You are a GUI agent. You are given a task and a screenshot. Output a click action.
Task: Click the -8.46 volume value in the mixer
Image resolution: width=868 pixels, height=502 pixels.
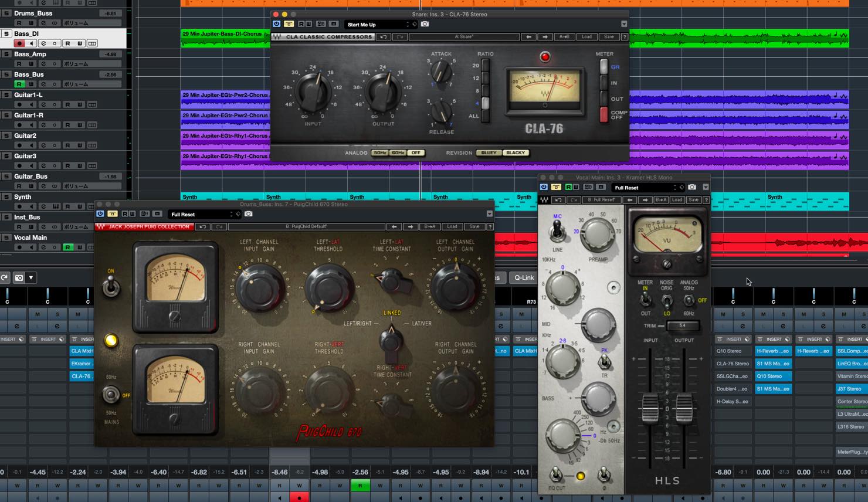[280, 472]
